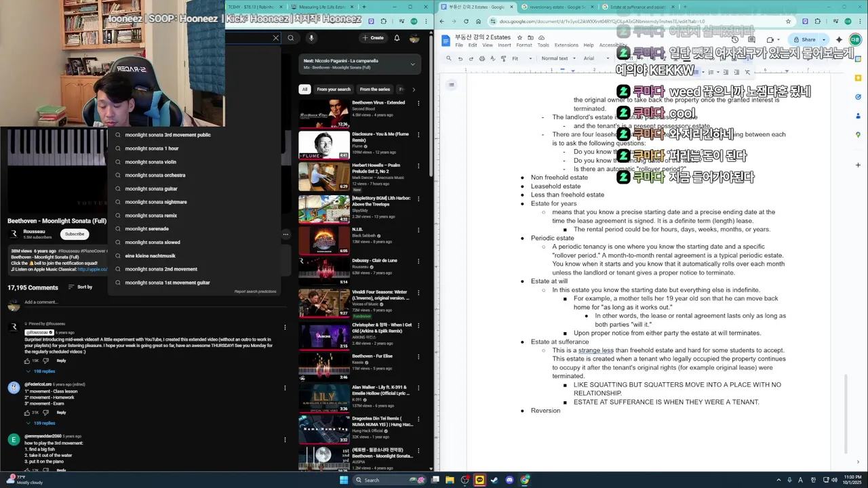
Task: Open Beethoven Virus - Extended video thumbnail
Action: coord(324,113)
